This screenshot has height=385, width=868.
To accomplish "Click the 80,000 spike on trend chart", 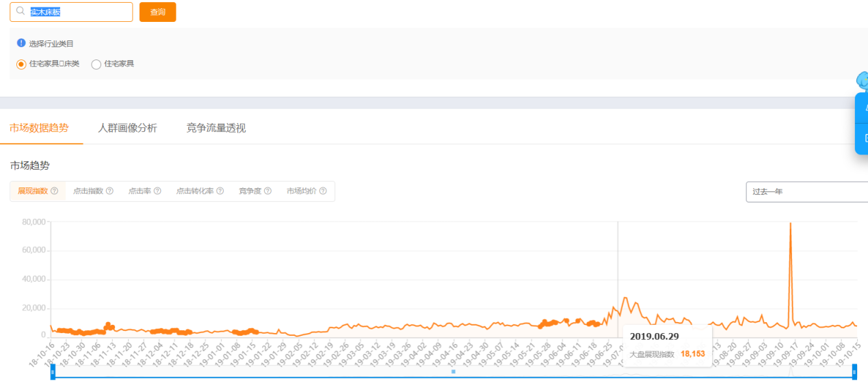I will tap(791, 224).
